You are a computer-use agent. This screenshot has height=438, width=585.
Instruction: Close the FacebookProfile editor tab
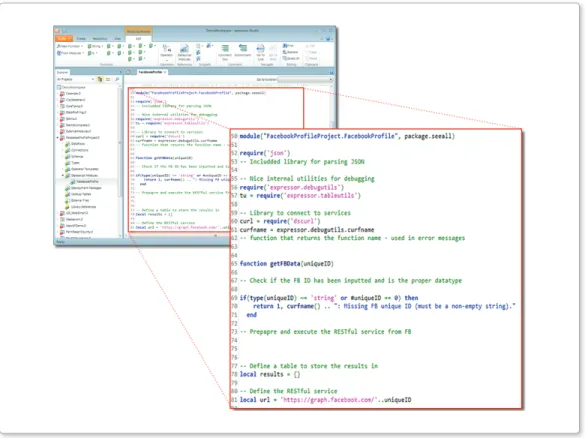(x=165, y=72)
